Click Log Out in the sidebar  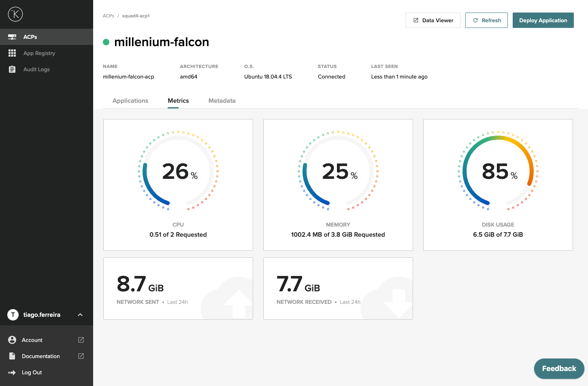[x=32, y=372]
